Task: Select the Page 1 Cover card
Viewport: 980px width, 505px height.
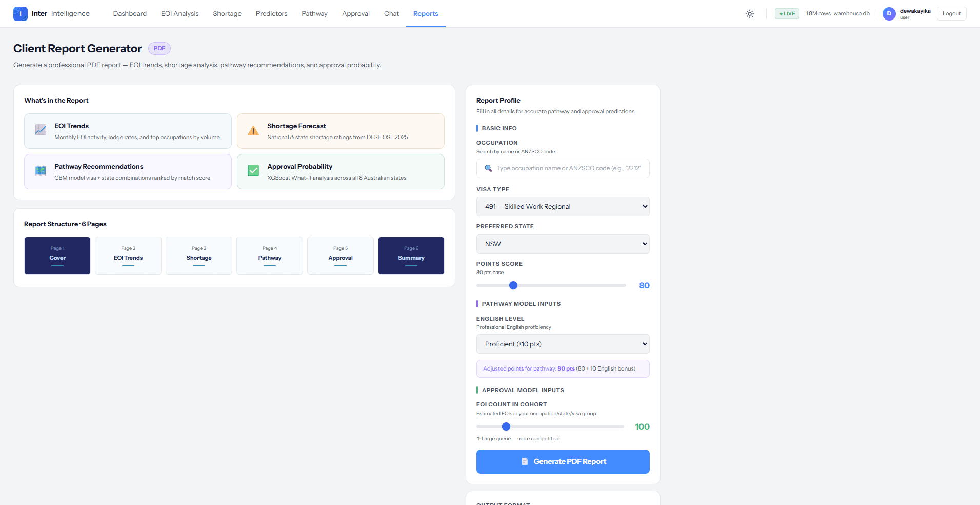Action: pos(57,256)
